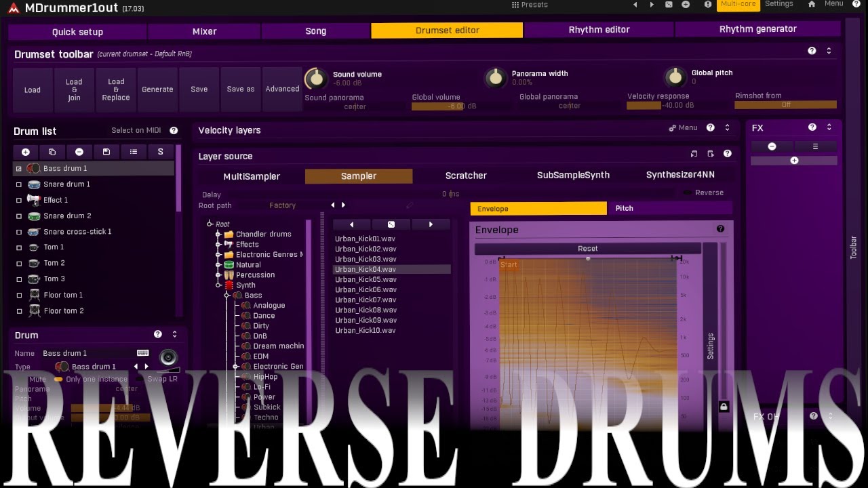Click the Load button
The height and width of the screenshot is (488, 868).
33,89
